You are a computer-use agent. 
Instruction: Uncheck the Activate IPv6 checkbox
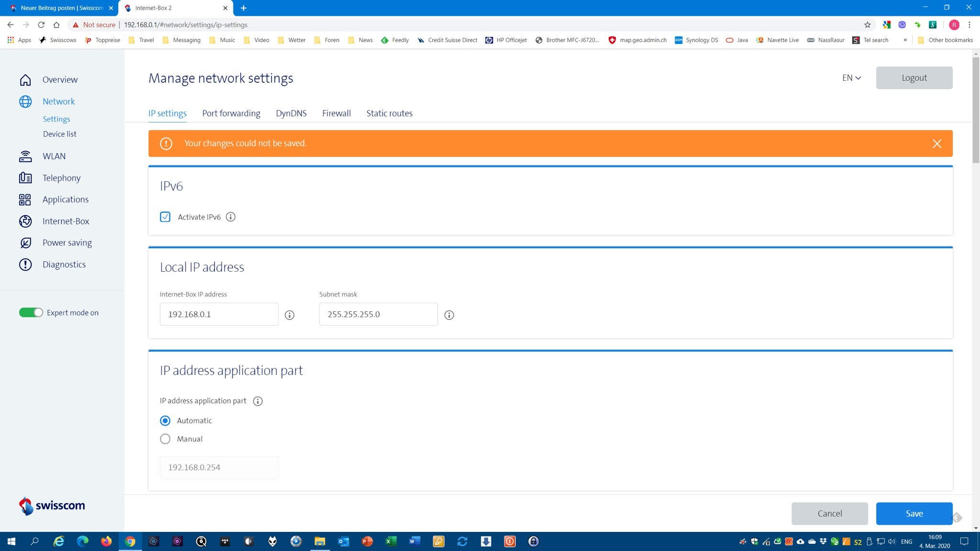(x=165, y=217)
